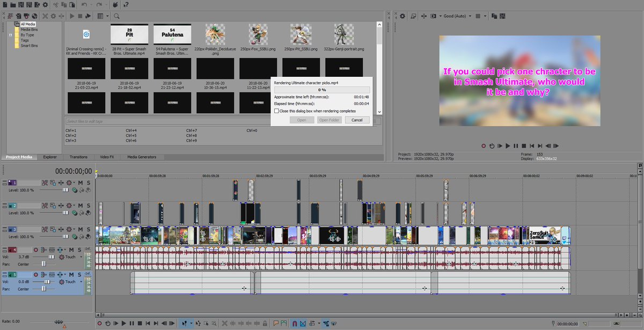Image resolution: width=644 pixels, height=330 pixels.
Task: Adjust track 4 Vol slider
Action: (52, 257)
